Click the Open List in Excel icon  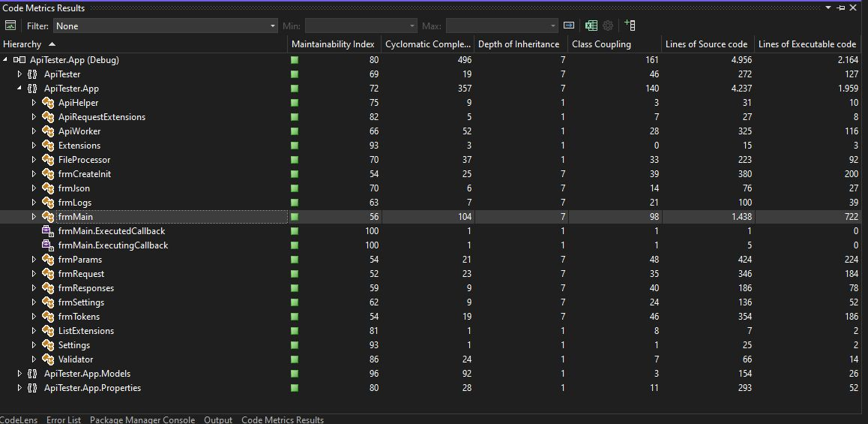click(591, 26)
